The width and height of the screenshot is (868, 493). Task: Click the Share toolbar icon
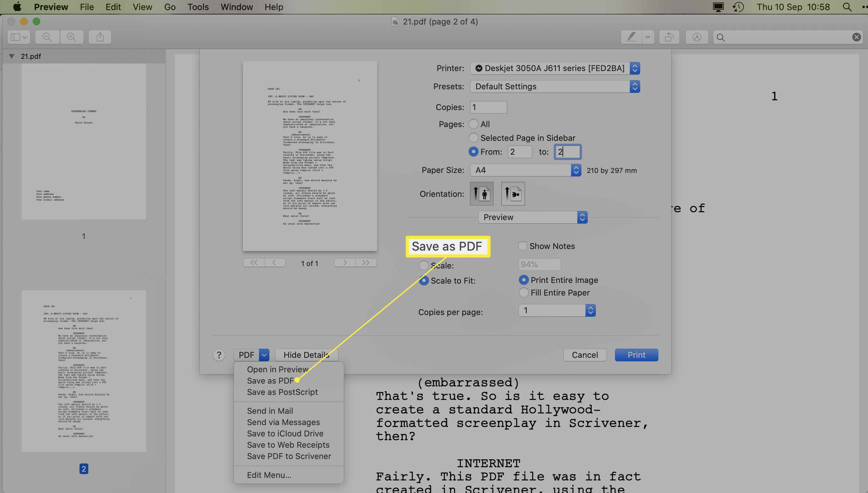100,37
